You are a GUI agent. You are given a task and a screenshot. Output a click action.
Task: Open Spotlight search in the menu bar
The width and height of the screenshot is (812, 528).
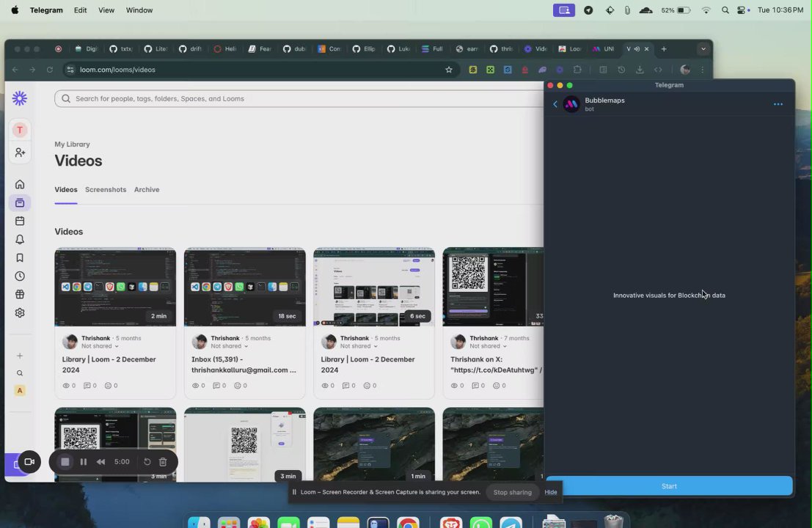click(x=725, y=10)
